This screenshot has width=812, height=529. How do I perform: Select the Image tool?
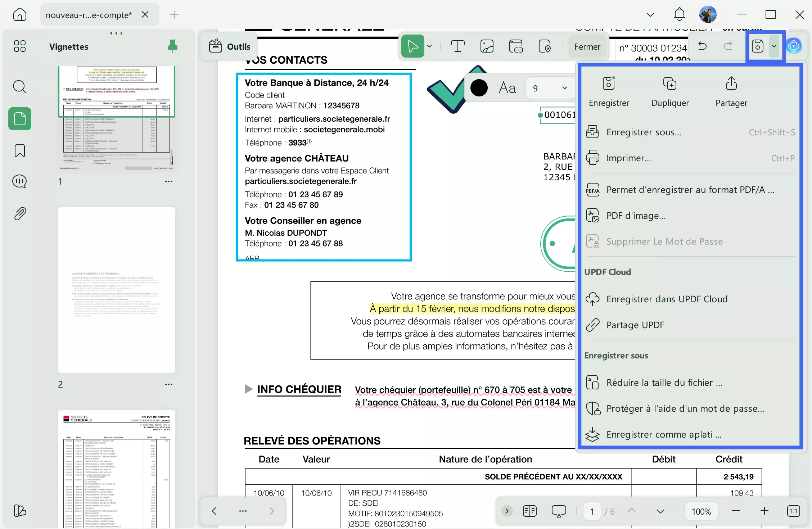487,46
